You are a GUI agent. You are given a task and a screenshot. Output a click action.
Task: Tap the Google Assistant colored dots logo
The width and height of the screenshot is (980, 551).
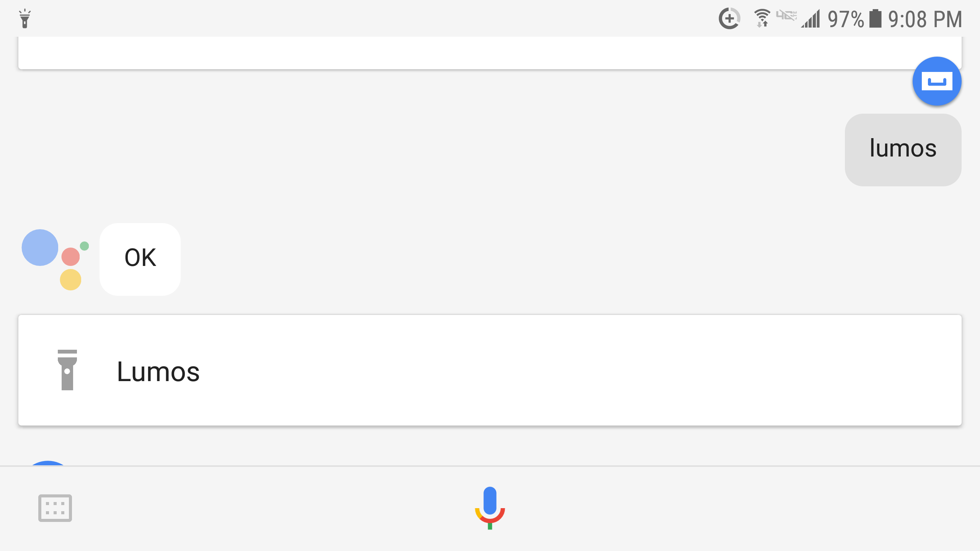55,259
